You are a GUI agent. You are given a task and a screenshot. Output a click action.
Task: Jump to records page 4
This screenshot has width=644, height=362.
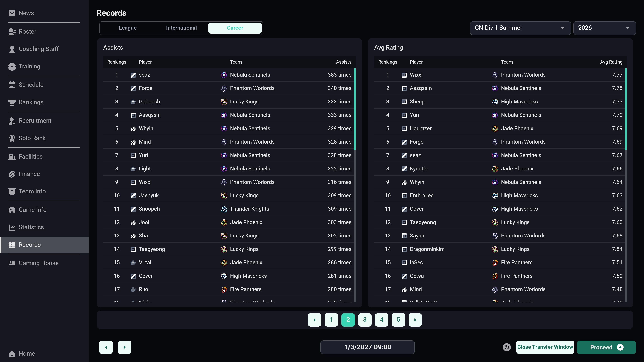(382, 320)
